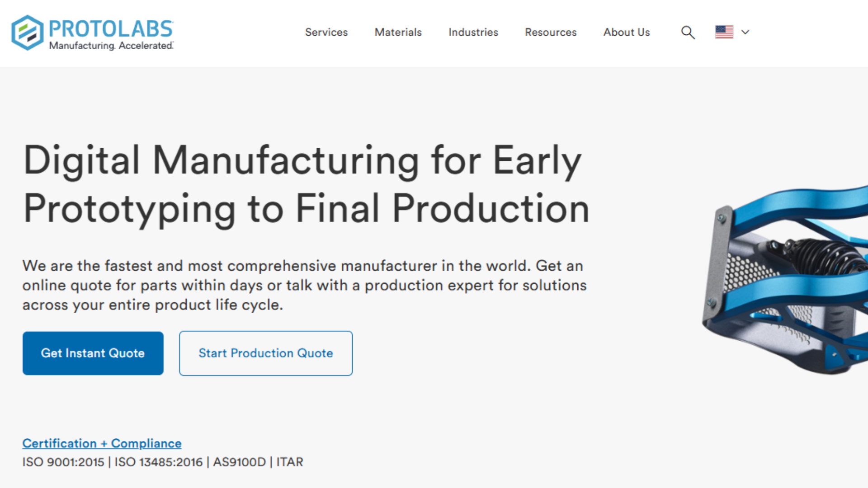Click the Start Production Quote button

[x=266, y=353]
